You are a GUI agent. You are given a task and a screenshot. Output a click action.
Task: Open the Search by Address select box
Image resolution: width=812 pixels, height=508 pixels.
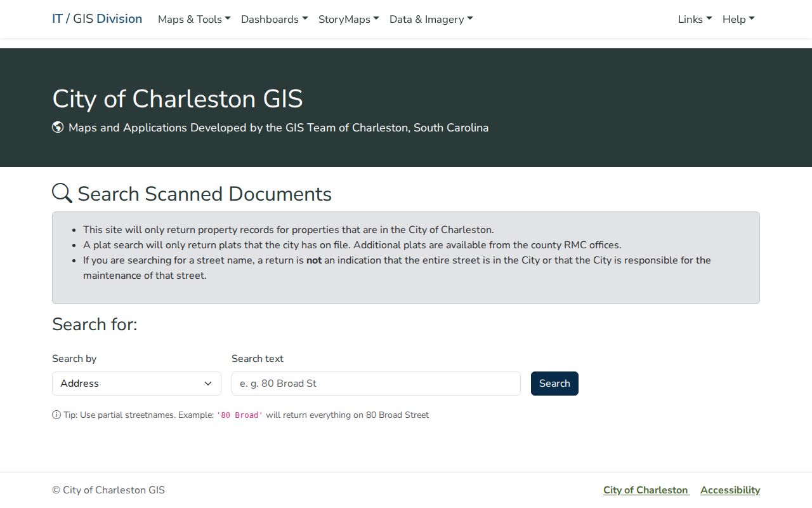pos(136,384)
